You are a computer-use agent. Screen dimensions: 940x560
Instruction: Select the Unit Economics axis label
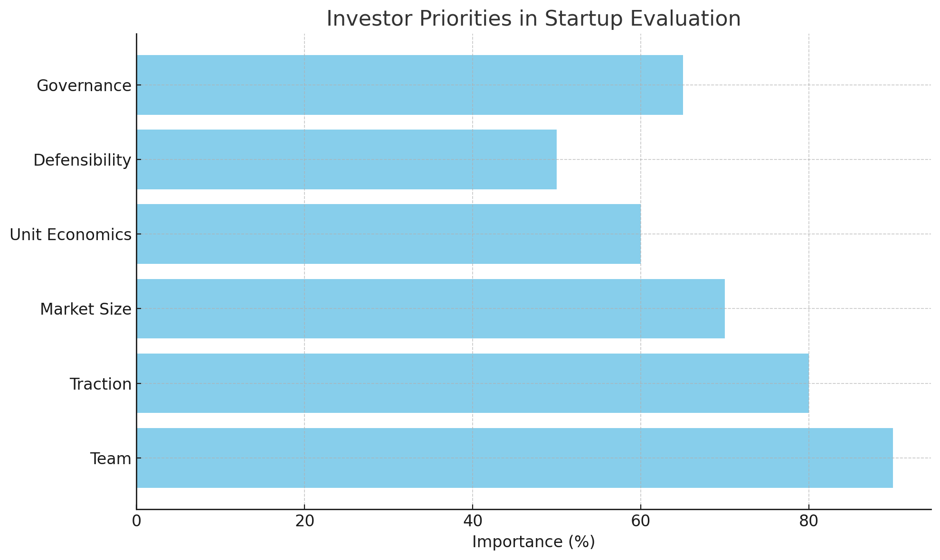(70, 235)
